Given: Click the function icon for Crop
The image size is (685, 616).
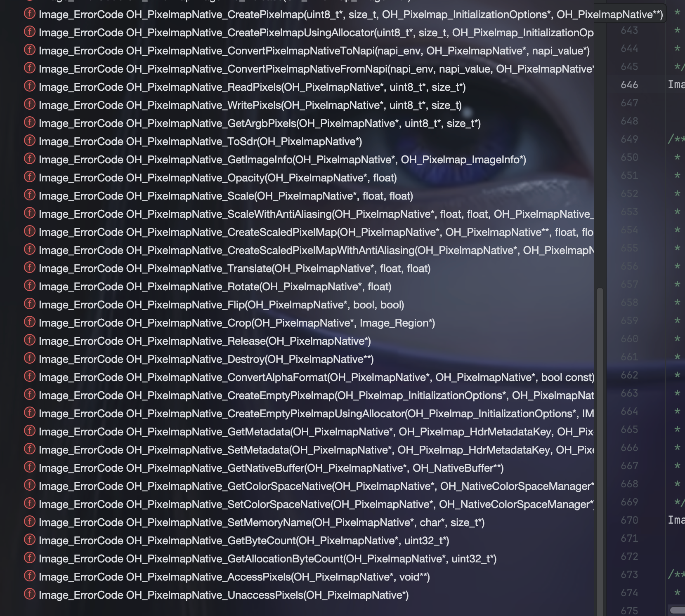Looking at the screenshot, I should tap(30, 322).
